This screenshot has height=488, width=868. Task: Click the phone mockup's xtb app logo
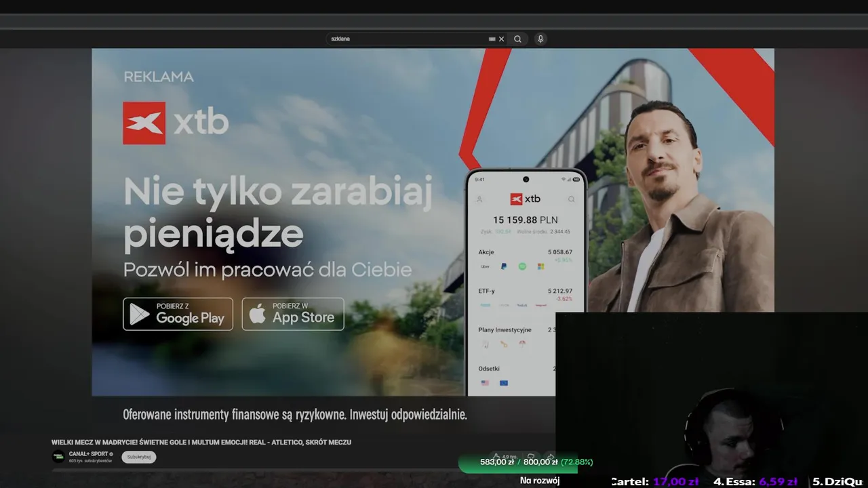(x=526, y=199)
